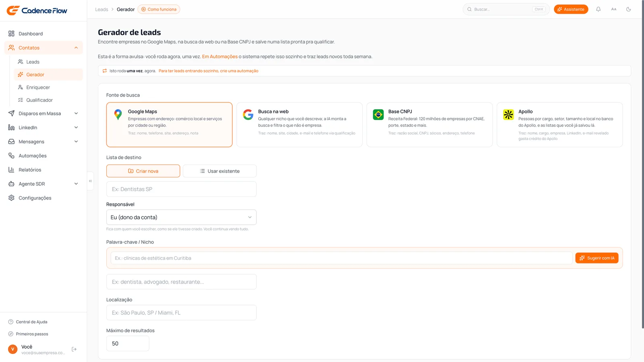Open the Relatórios page
Screen dimensions: 644x362
pyautogui.click(x=43, y=170)
